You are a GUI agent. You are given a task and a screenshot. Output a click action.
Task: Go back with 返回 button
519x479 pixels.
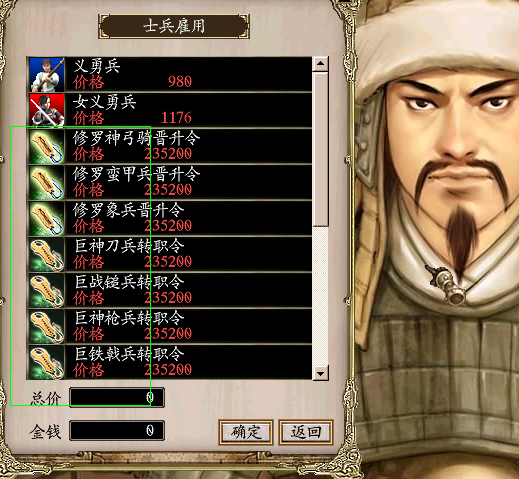click(306, 432)
